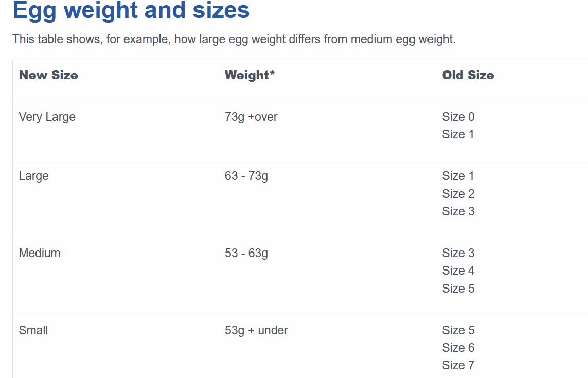The width and height of the screenshot is (588, 378).
Task: Click the "Small" size cell
Action: pyautogui.click(x=33, y=331)
